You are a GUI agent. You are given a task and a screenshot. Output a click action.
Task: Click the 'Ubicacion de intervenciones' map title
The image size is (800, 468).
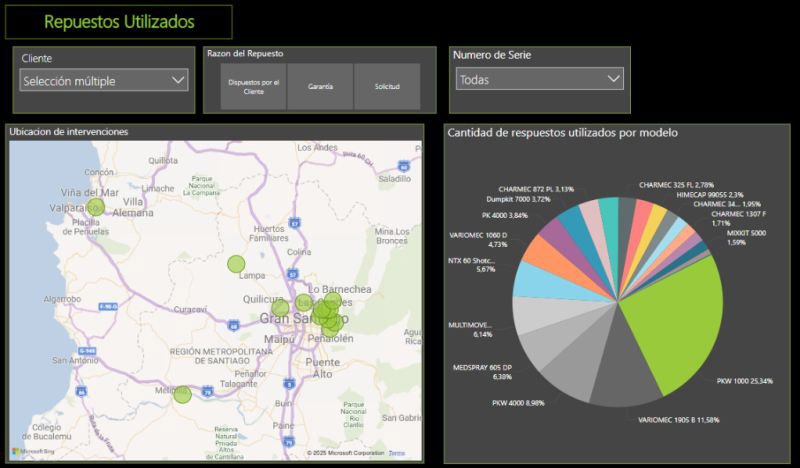[x=68, y=132]
